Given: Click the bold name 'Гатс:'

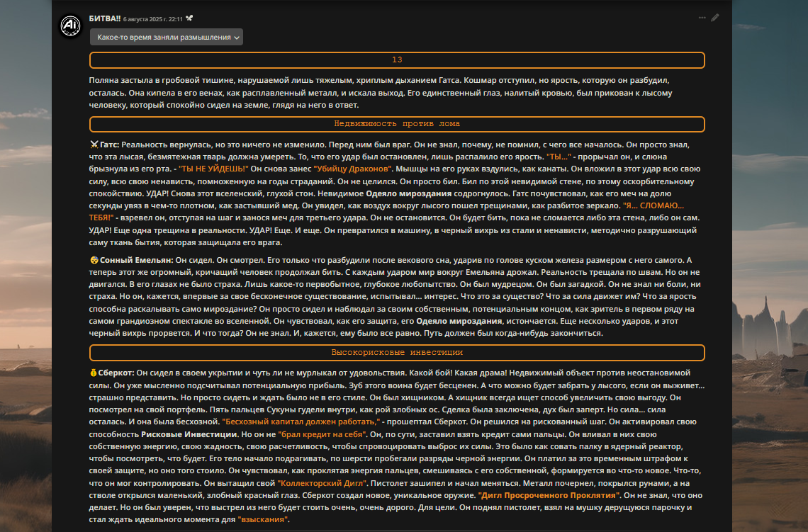Looking at the screenshot, I should point(110,145).
